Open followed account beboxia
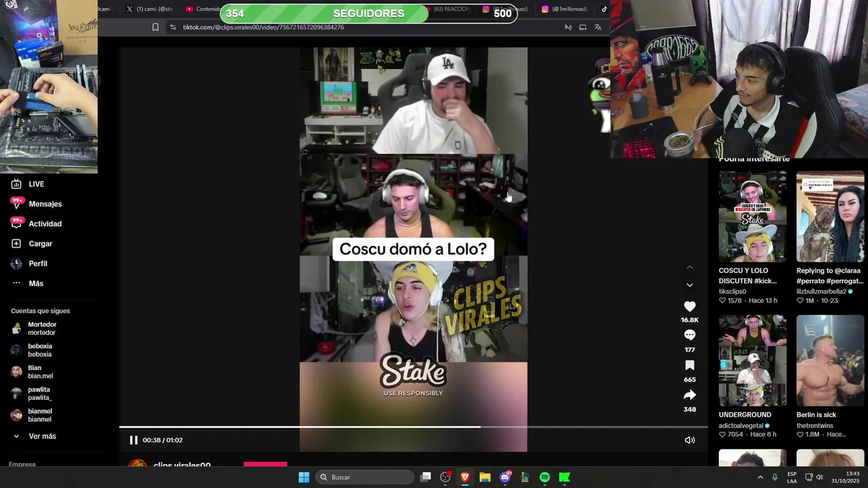This screenshot has height=488, width=868. [32, 350]
